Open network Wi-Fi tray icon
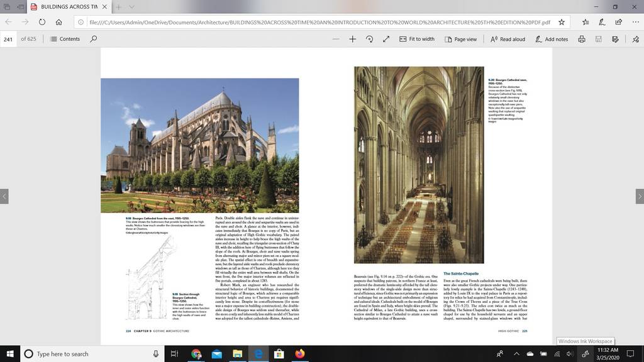The height and width of the screenshot is (362, 644). tap(557, 354)
